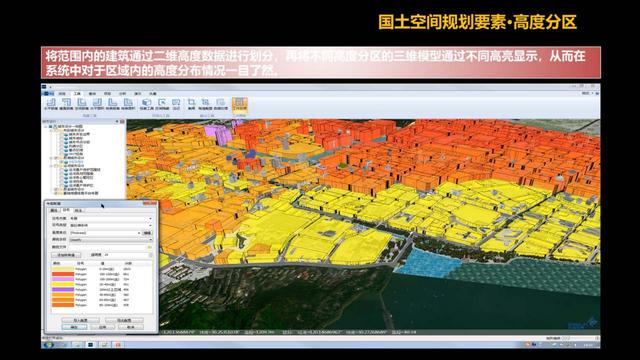Toggle the checkbox of the blue-highlighted layer
The width and height of the screenshot is (640, 360).
[x=62, y=162]
